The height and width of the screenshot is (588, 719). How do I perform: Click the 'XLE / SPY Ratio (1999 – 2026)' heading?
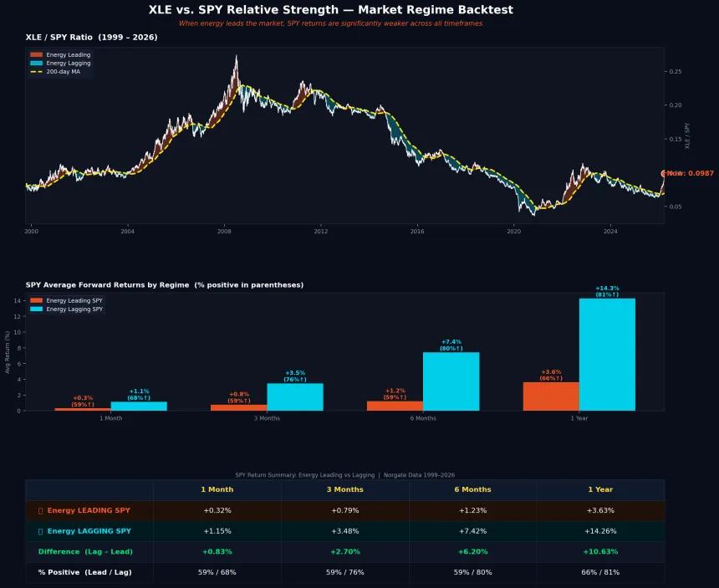pyautogui.click(x=92, y=37)
